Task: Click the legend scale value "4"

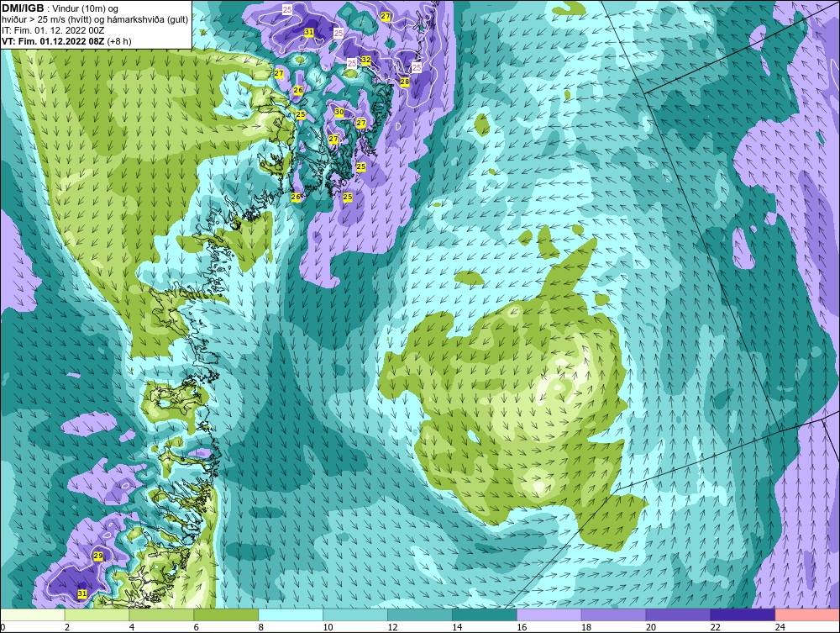Action: click(x=132, y=627)
